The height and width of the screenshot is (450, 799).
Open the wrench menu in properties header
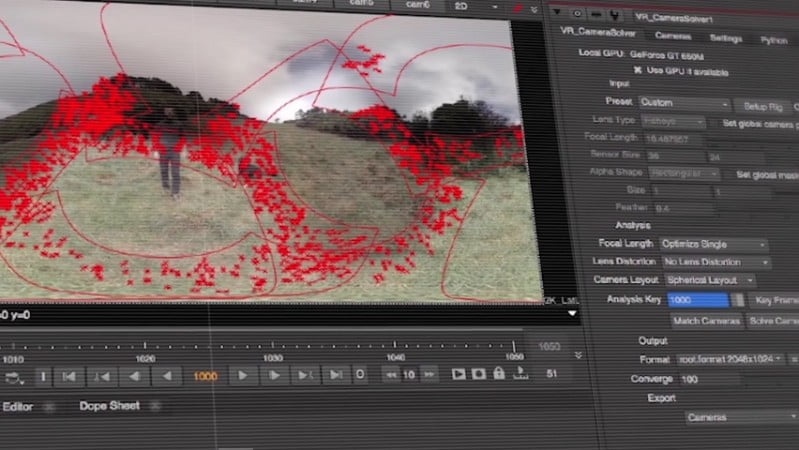[x=615, y=16]
